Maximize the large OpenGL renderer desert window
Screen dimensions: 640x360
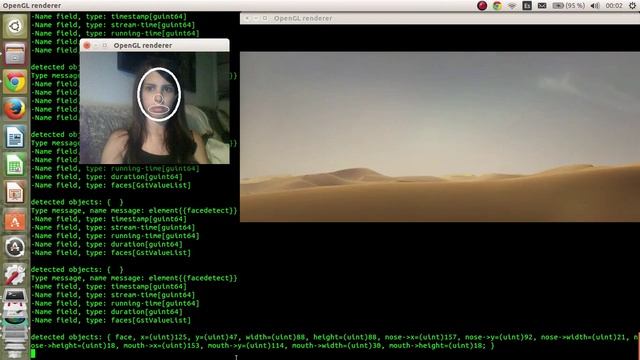coord(265,18)
